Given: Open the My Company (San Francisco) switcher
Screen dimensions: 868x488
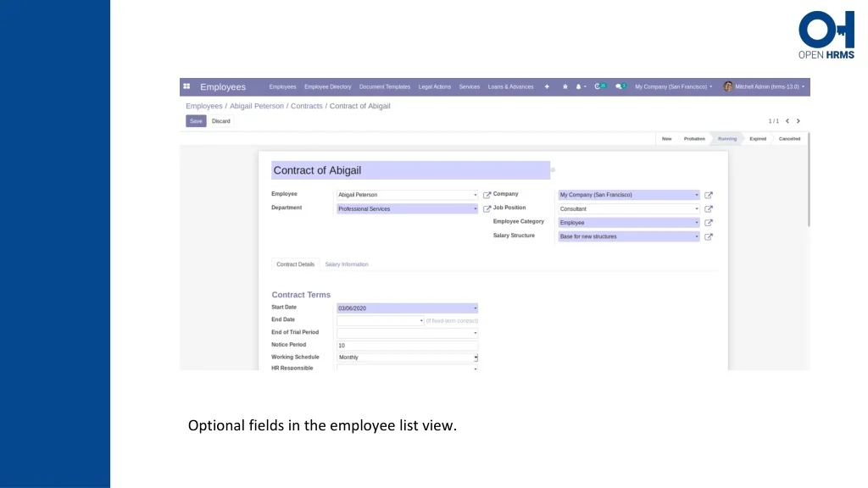Looking at the screenshot, I should (673, 86).
